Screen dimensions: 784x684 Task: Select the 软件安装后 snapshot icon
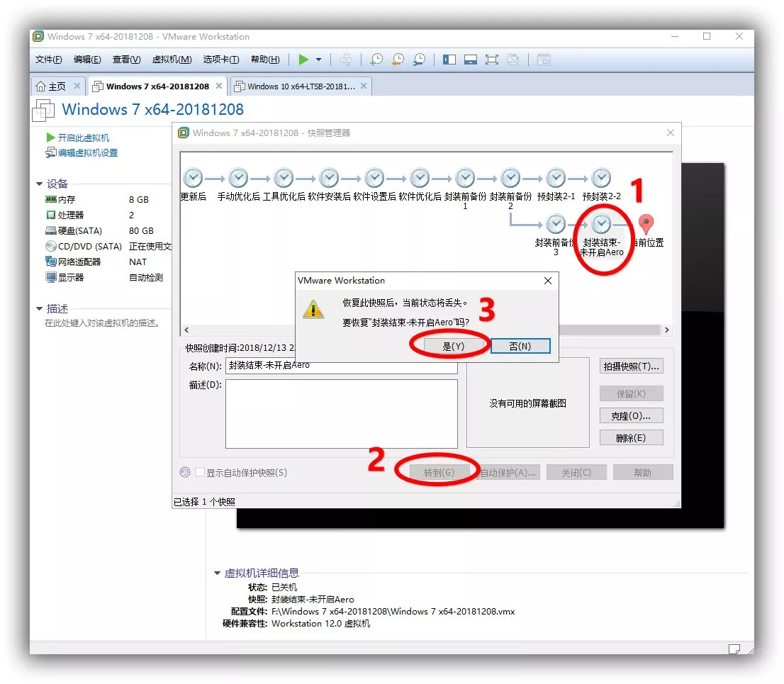point(329,178)
